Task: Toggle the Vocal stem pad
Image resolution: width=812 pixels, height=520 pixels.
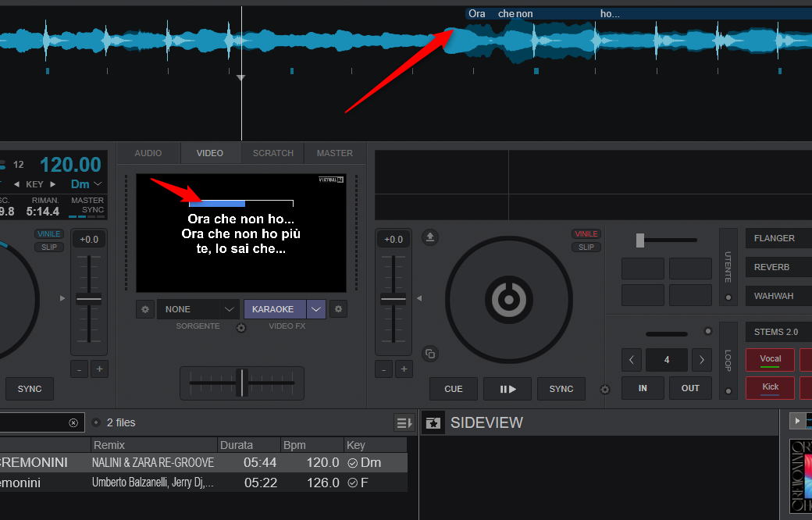Action: pyautogui.click(x=770, y=359)
